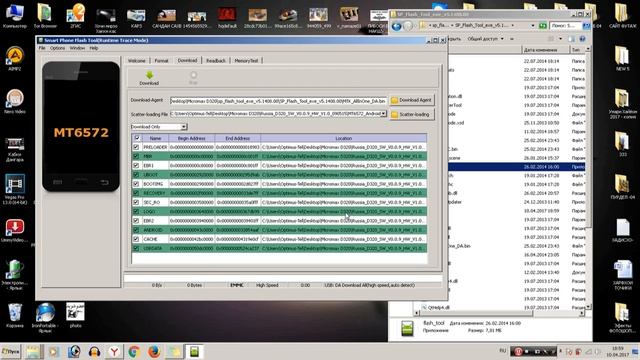Click the Chrome taskbar icon
The image size is (640, 360).
[134, 351]
